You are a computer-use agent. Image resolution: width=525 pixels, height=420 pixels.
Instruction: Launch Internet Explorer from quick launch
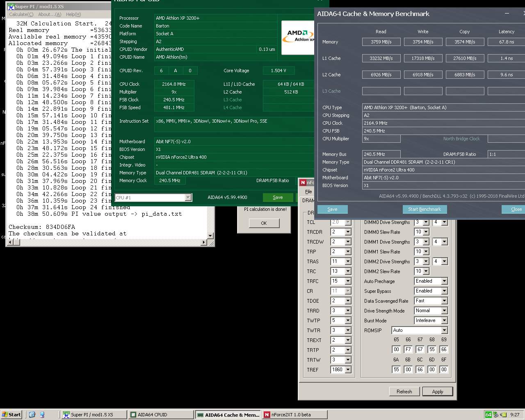point(32,415)
